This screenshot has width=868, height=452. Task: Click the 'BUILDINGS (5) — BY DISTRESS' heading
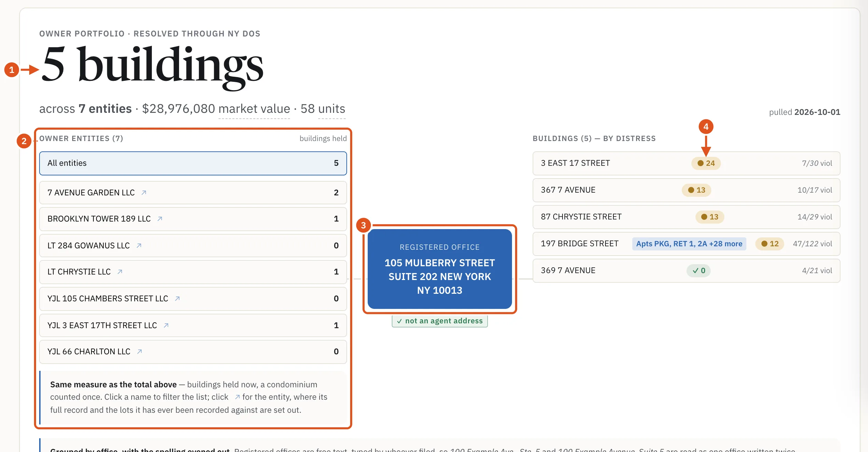click(594, 138)
